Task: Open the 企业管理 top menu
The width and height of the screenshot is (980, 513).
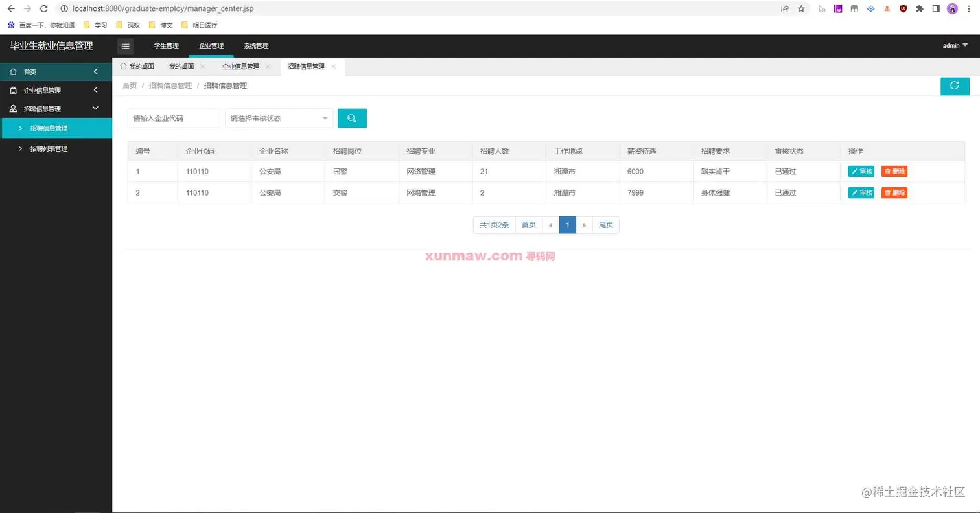Action: coord(211,46)
